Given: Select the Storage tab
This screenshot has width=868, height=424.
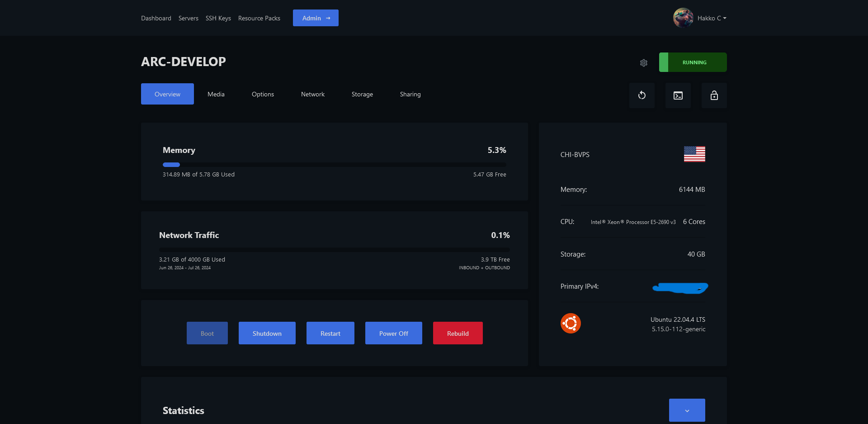Looking at the screenshot, I should (x=362, y=94).
